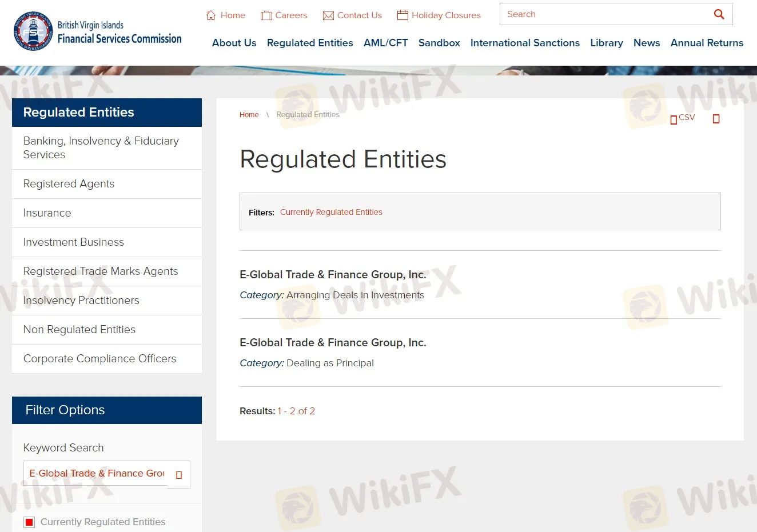Select Banking, Insolvency & Fiduciary Services
The width and height of the screenshot is (757, 532).
point(101,147)
